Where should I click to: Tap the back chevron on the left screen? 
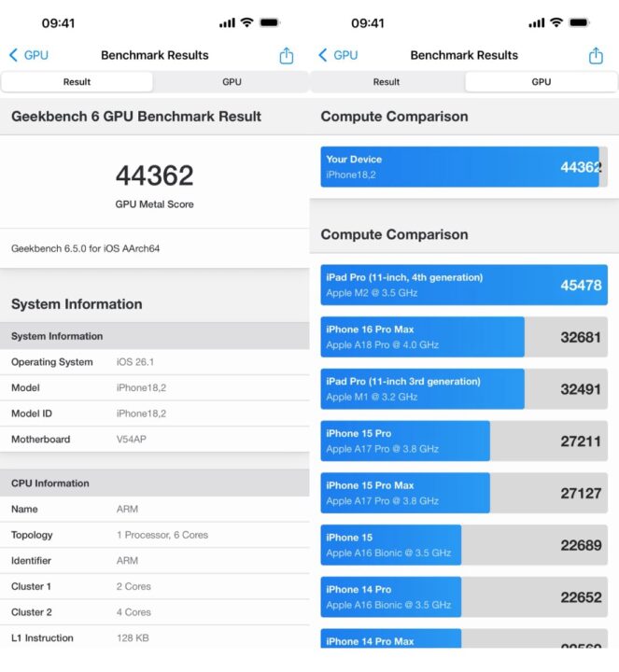13,55
